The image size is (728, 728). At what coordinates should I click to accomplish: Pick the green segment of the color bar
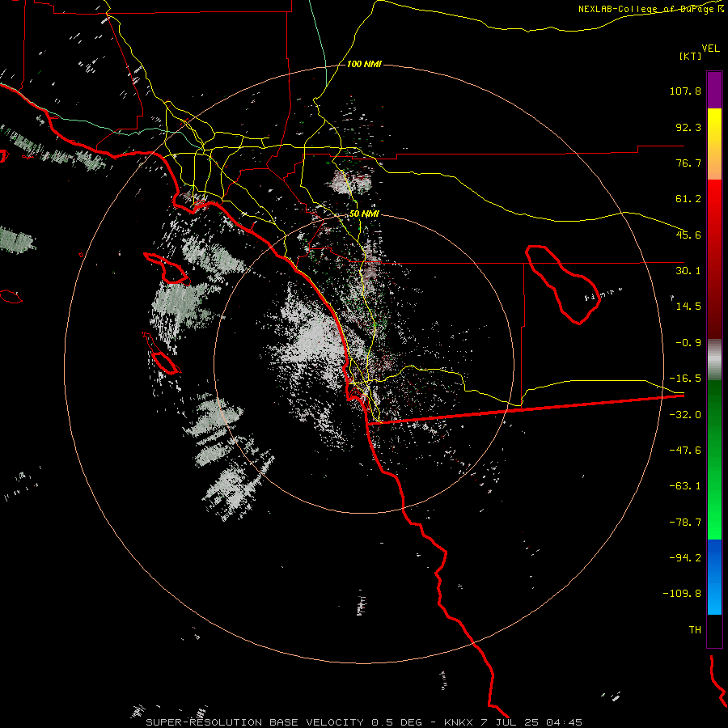tap(714, 459)
